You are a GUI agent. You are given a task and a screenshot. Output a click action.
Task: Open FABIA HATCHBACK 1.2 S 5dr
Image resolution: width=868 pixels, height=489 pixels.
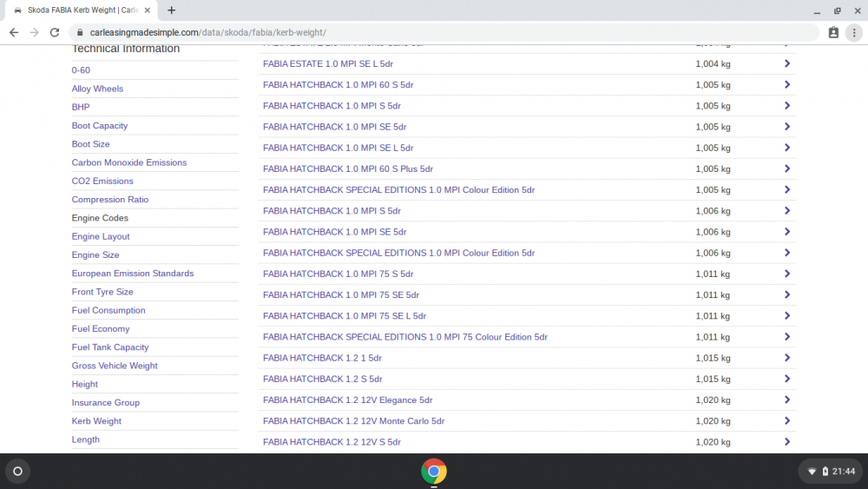click(323, 380)
